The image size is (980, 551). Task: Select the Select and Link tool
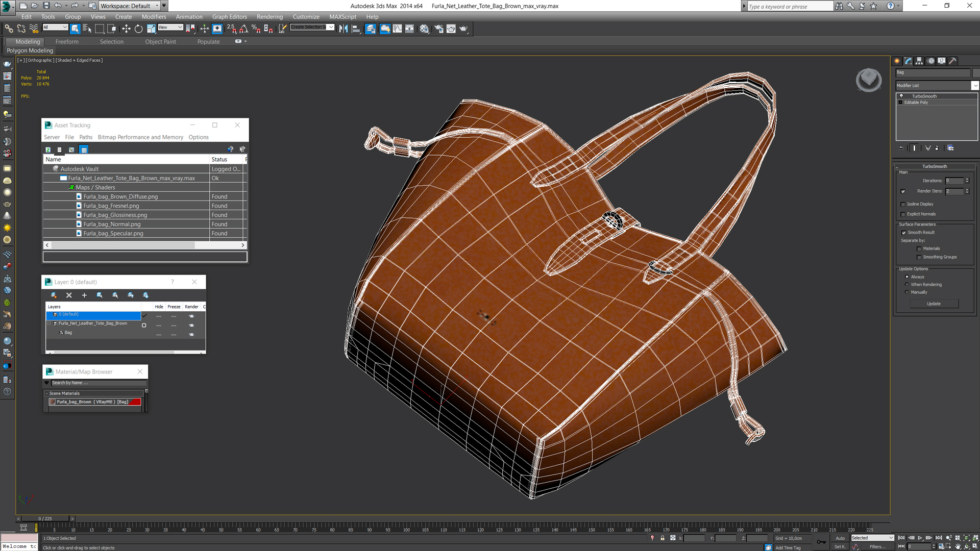tap(9, 29)
